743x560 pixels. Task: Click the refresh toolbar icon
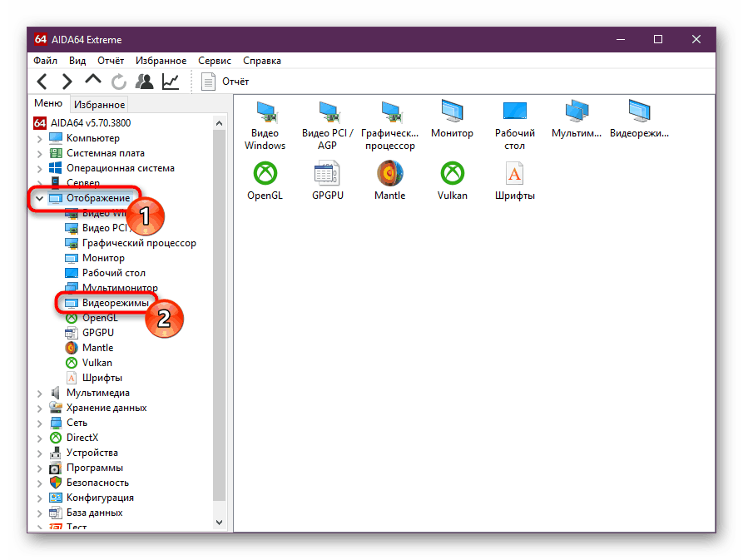(118, 82)
